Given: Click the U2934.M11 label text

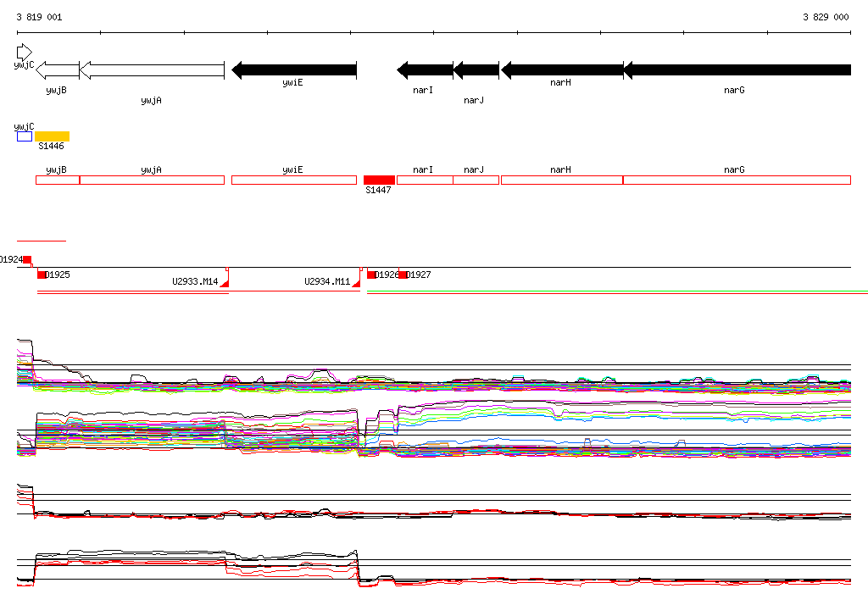Looking at the screenshot, I should click(327, 282).
